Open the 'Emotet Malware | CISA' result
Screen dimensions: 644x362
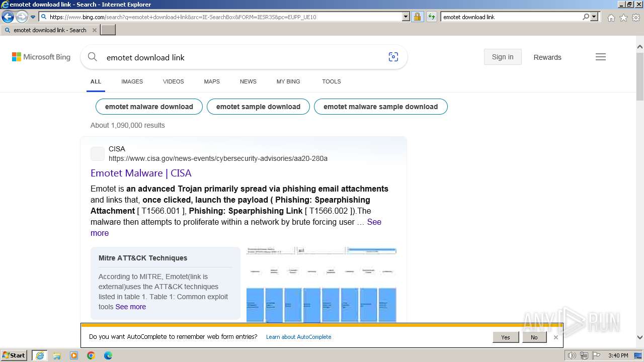(x=141, y=173)
